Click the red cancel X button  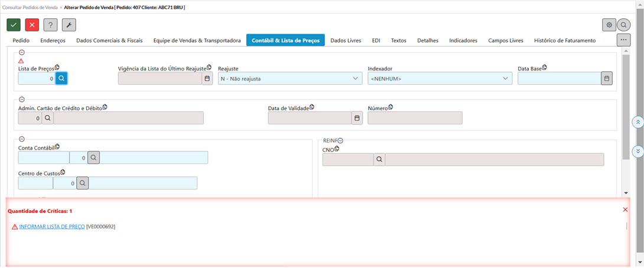[x=32, y=25]
